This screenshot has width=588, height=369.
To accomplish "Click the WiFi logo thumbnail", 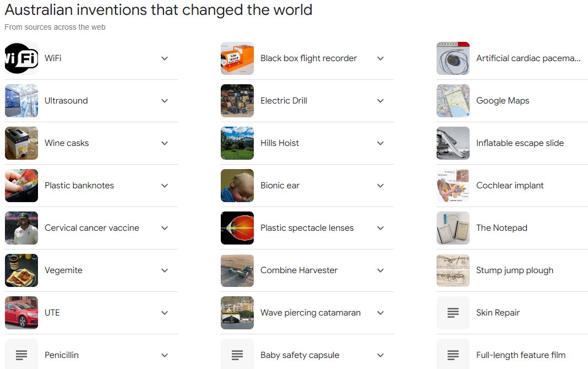I will (x=21, y=58).
